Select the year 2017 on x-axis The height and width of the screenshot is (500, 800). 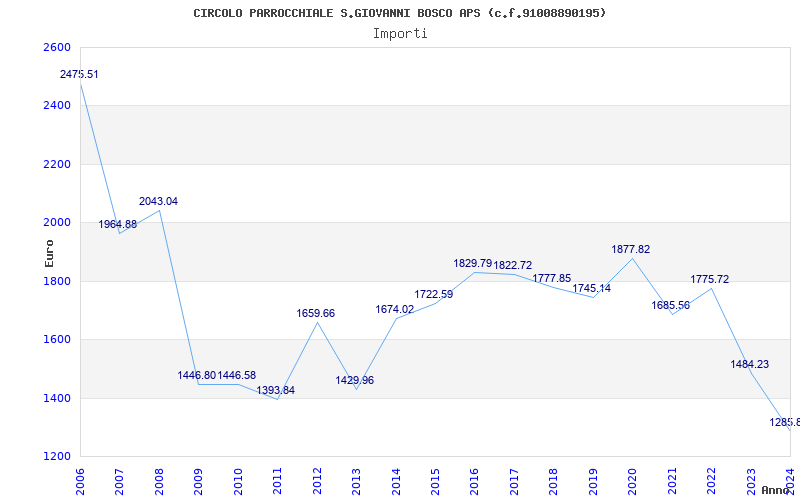[x=514, y=481]
